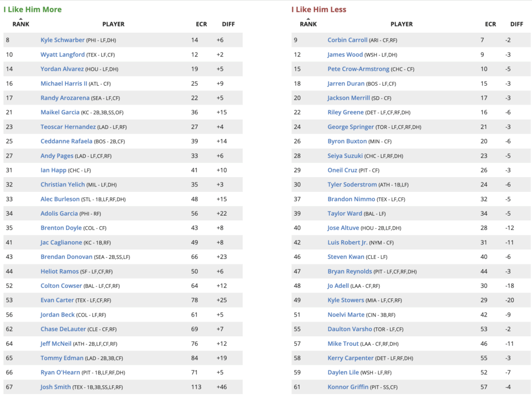
Task: Click Evan Carter's name link
Action: click(x=58, y=300)
